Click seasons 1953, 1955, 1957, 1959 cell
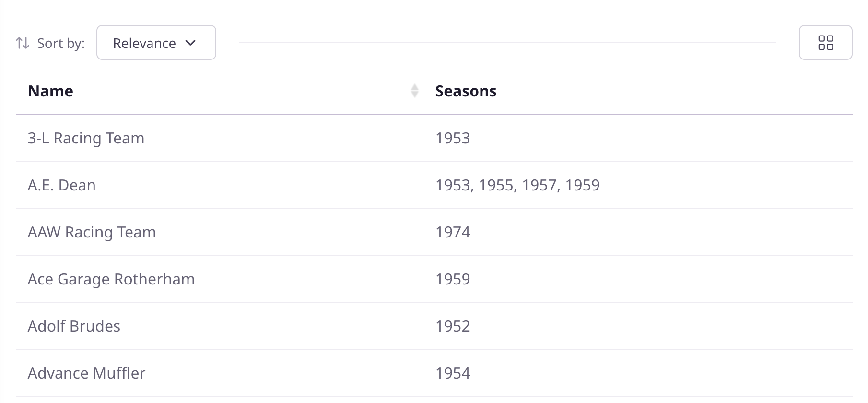Image resolution: width=868 pixels, height=403 pixels. point(517,185)
